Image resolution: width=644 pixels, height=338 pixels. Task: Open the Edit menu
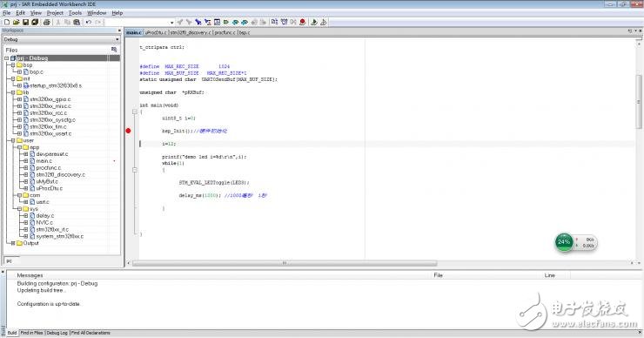click(21, 13)
